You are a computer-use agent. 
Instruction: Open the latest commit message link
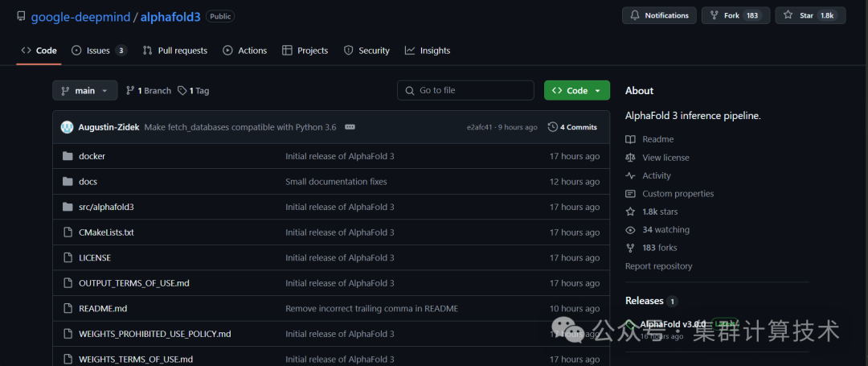[x=240, y=127]
